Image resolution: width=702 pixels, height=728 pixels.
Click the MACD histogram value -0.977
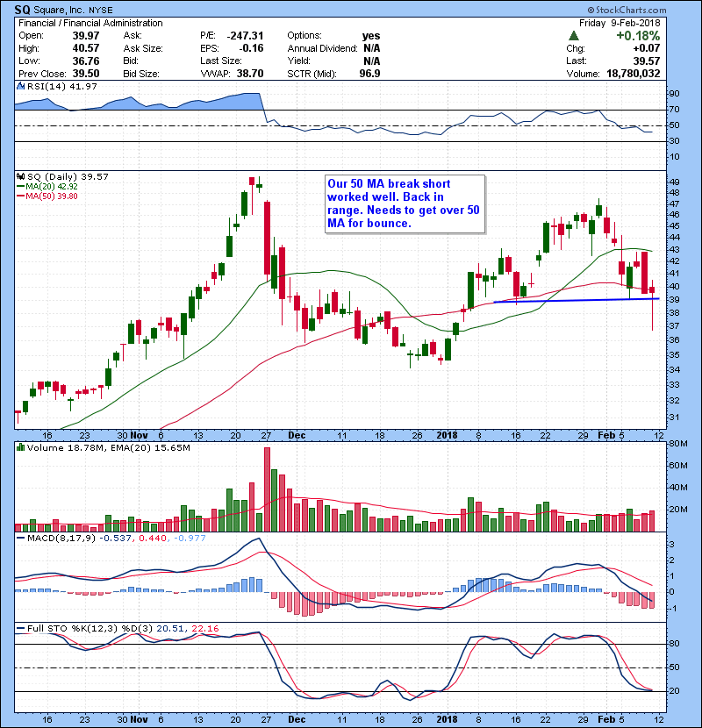190,539
